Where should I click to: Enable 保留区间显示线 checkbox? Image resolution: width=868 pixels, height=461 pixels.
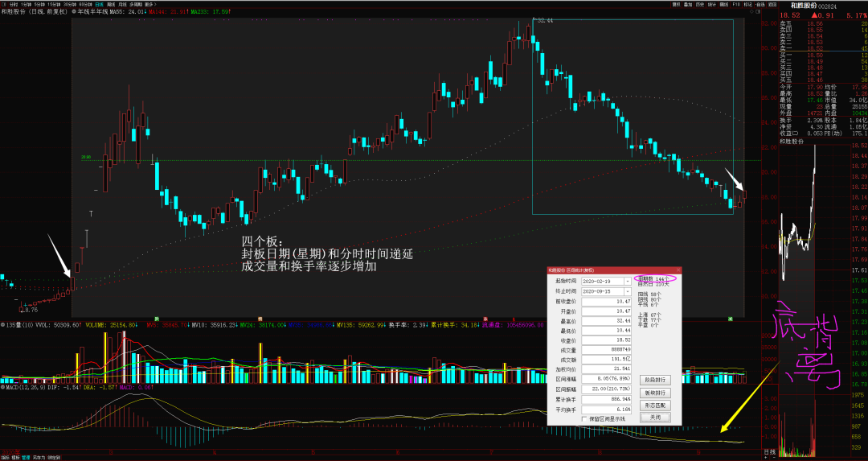pyautogui.click(x=585, y=419)
